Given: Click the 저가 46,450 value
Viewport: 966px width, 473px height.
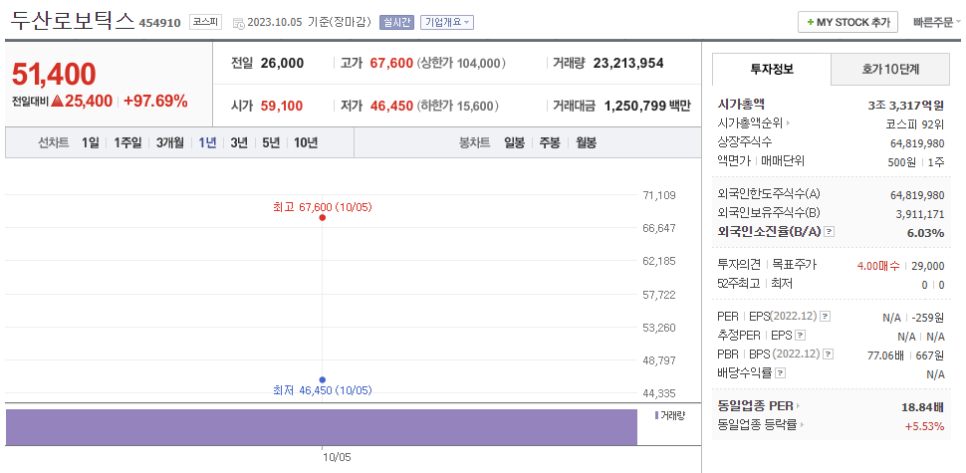Looking at the screenshot, I should (x=391, y=106).
